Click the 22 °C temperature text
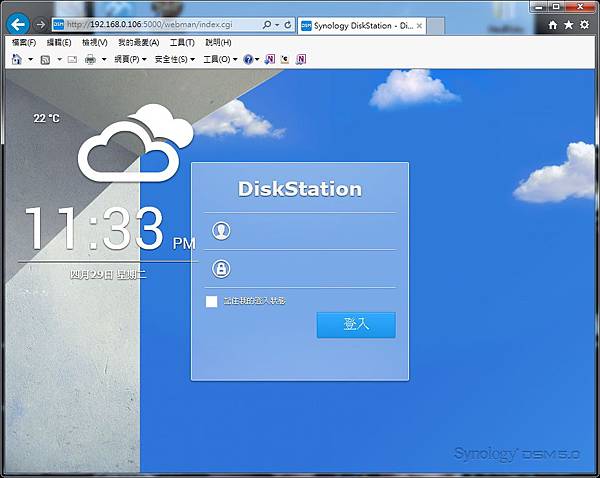 46,118
